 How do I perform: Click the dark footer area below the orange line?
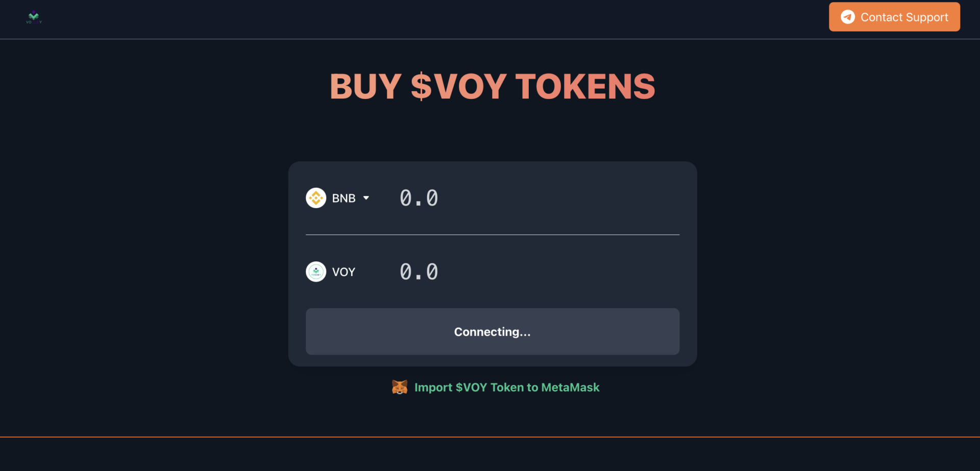tap(490, 455)
